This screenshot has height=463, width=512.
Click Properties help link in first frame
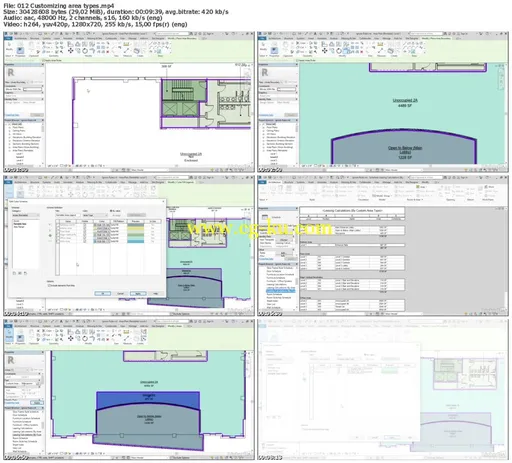click(12, 115)
